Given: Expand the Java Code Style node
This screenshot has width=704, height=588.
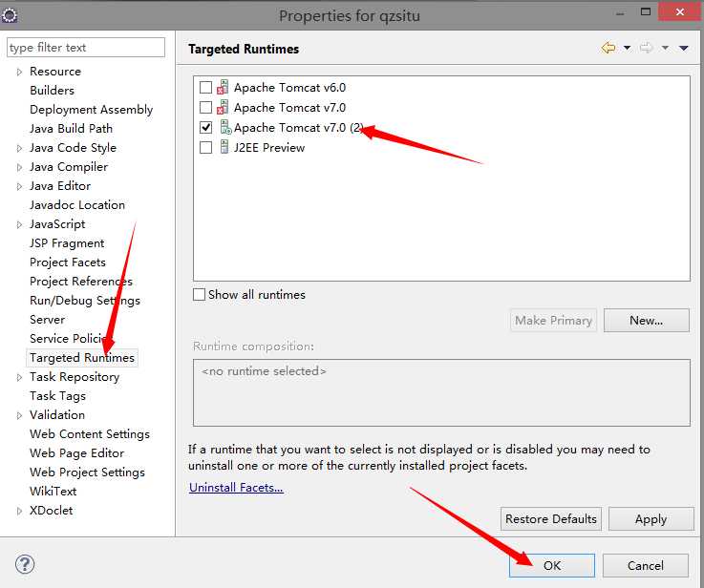Looking at the screenshot, I should (x=19, y=148).
